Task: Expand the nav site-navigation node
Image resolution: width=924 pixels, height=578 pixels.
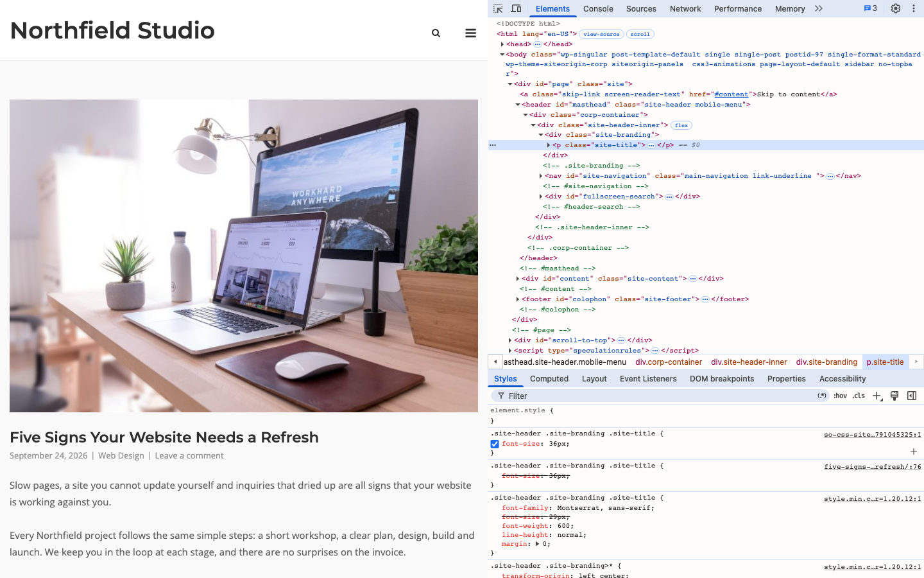Action: tap(541, 176)
